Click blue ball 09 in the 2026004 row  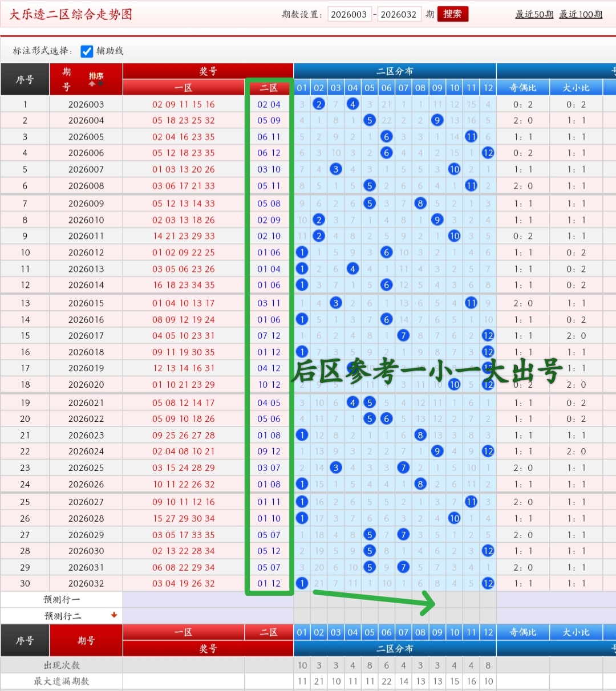(437, 120)
